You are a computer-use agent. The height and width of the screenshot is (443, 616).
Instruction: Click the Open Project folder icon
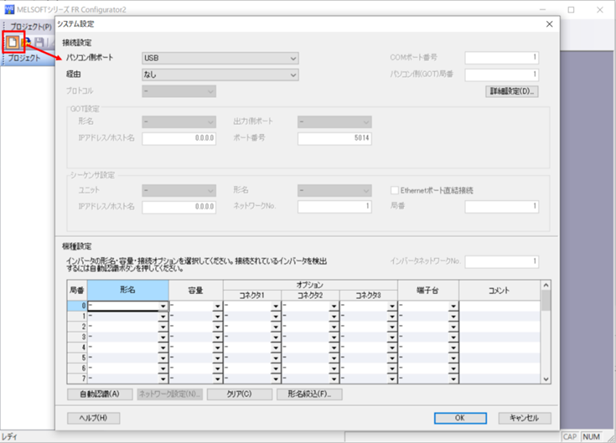click(x=27, y=42)
